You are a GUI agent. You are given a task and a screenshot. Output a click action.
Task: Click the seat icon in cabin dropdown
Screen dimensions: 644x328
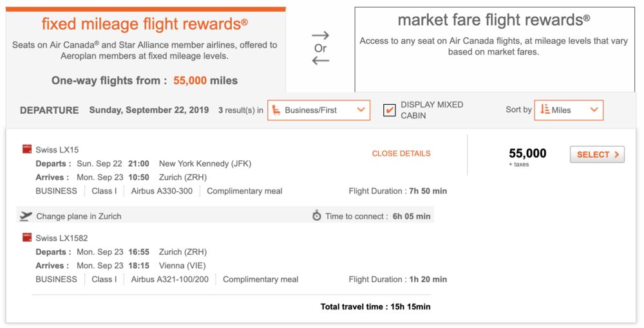[276, 110]
